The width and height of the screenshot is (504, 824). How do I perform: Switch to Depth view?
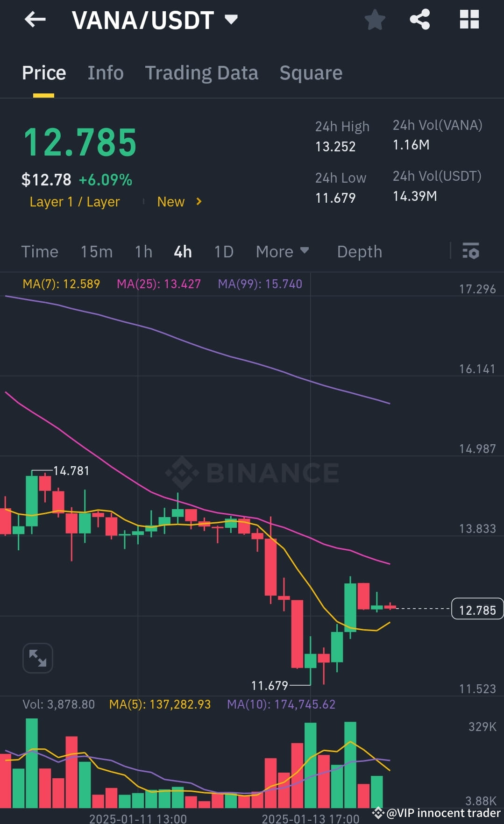(359, 251)
